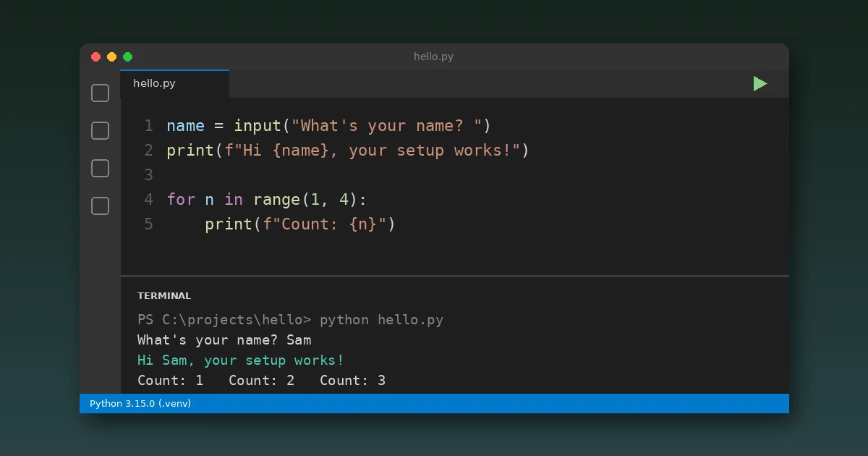The width and height of the screenshot is (868, 456).
Task: Click line number 2 in the gutter
Action: (149, 151)
